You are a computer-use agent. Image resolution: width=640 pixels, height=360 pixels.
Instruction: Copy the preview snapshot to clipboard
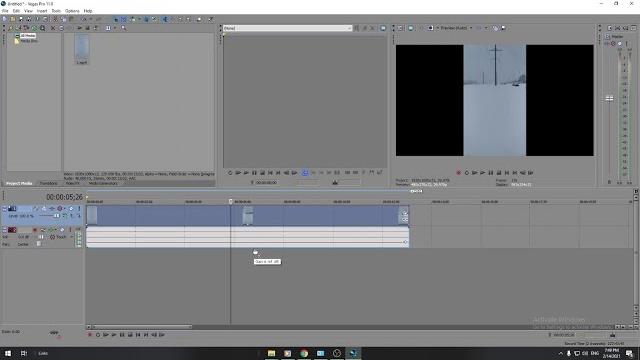pyautogui.click(x=496, y=28)
